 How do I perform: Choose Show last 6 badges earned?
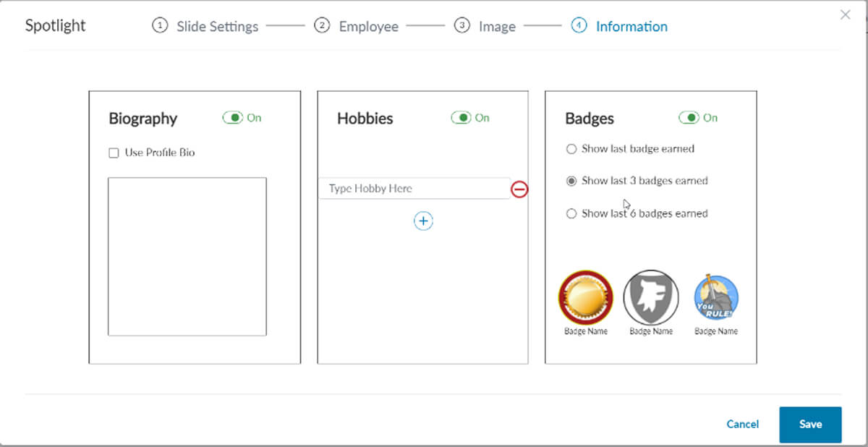point(571,213)
